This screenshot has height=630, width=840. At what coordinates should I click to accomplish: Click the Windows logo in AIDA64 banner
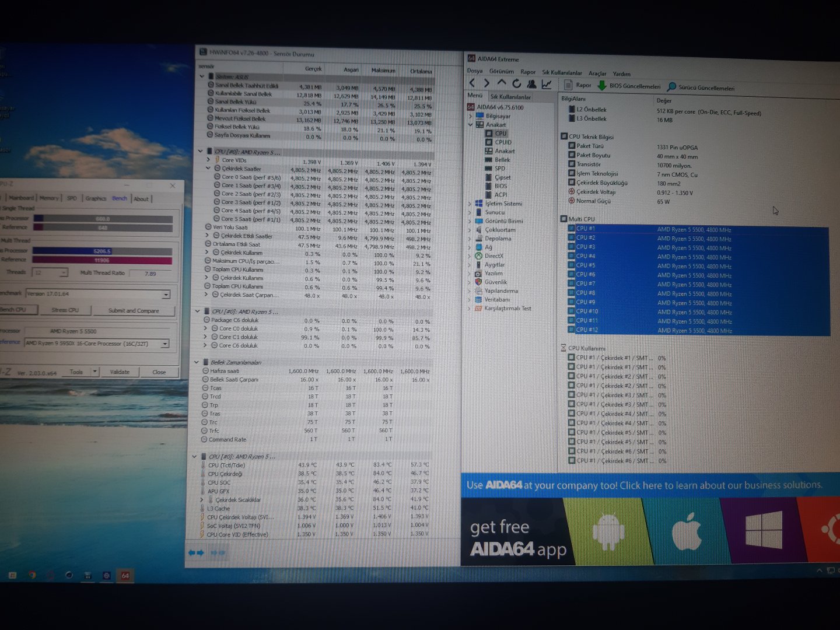(764, 530)
